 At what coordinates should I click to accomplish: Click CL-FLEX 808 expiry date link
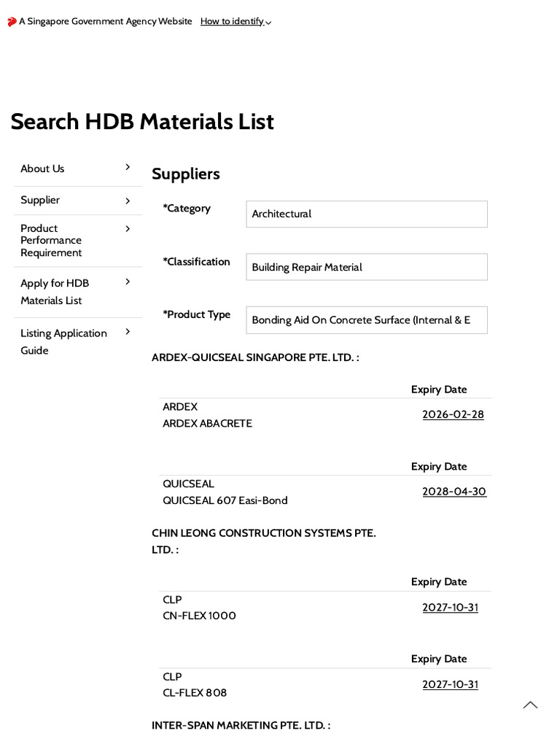pyautogui.click(x=450, y=684)
